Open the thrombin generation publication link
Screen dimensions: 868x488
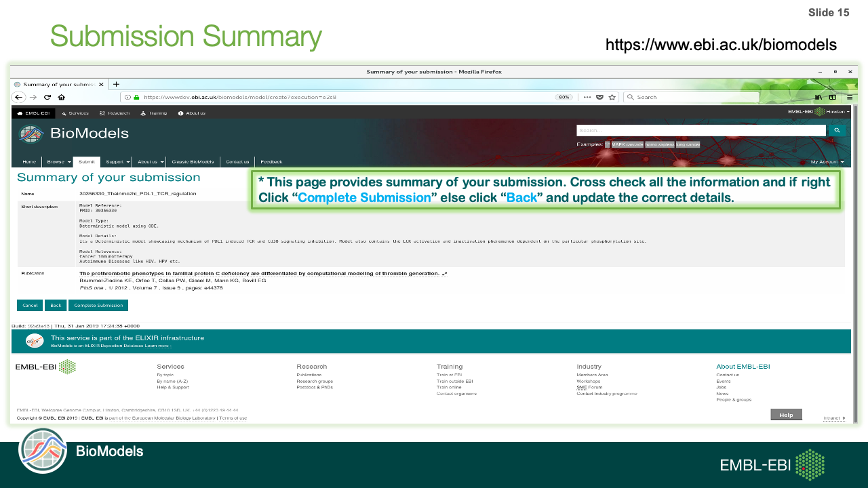260,274
